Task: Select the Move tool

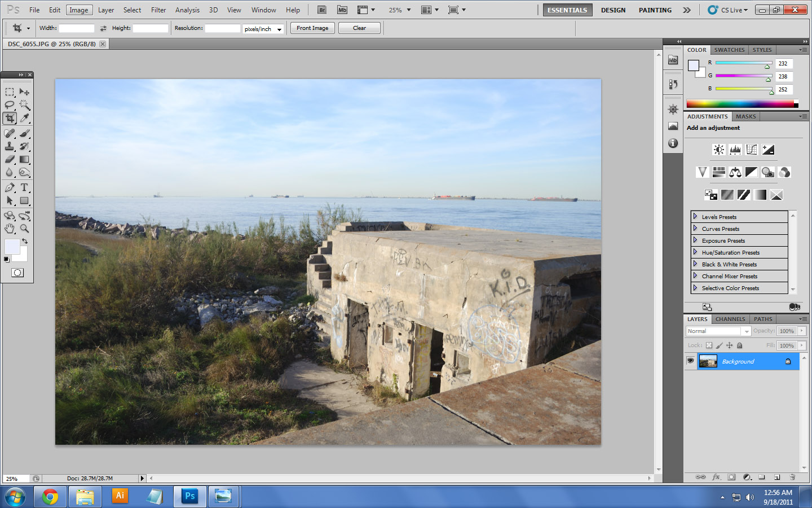Action: point(24,91)
